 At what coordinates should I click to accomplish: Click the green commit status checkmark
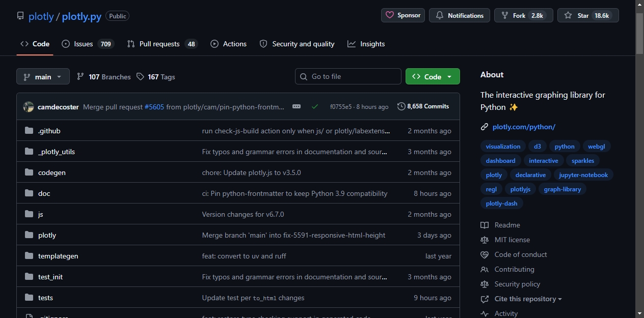(x=315, y=106)
